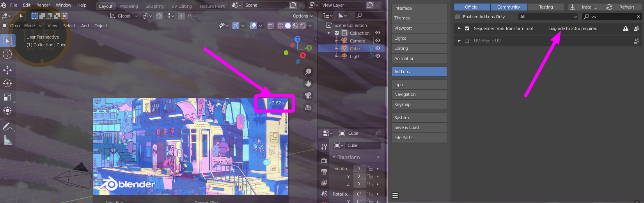Open the Global transform orientation dropdown
Image resolution: width=644 pixels, height=203 pixels.
[x=124, y=16]
